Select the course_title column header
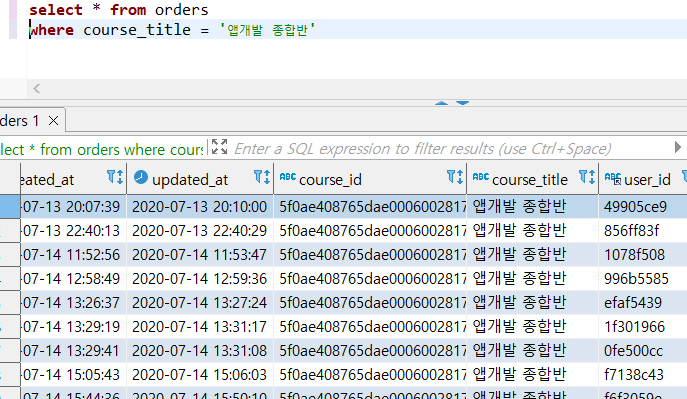Viewport: 687px width, 399px height. coord(533,178)
